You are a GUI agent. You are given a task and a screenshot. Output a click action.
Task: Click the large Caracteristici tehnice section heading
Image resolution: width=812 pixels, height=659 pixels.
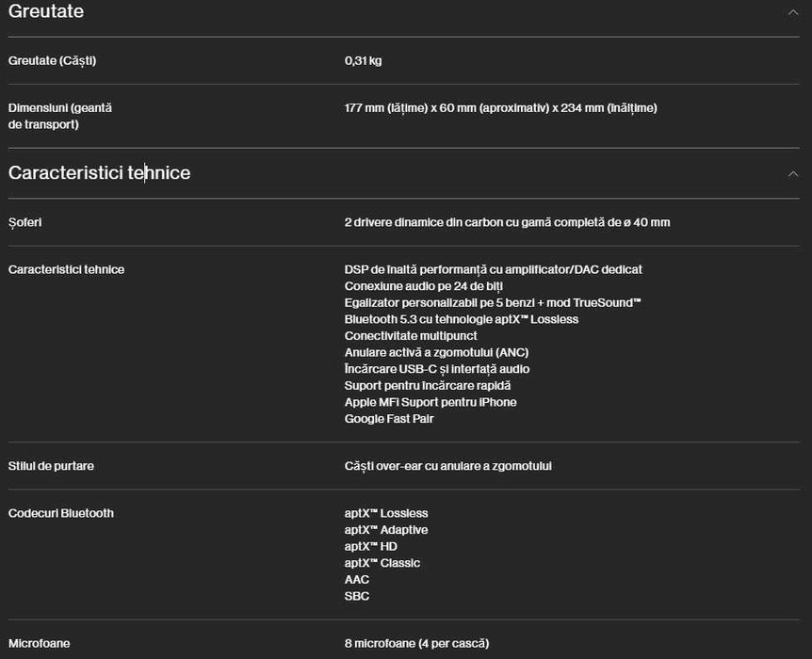(99, 173)
